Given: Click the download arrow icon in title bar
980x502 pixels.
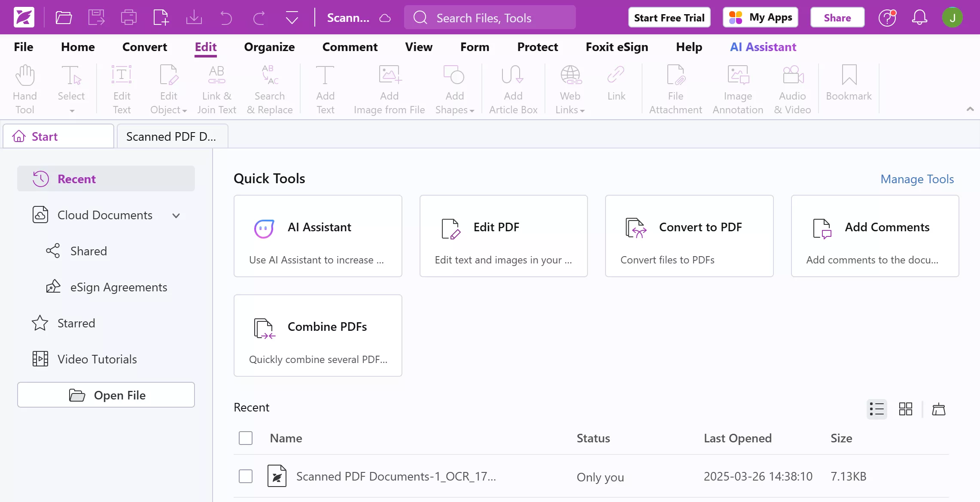Looking at the screenshot, I should click(194, 18).
